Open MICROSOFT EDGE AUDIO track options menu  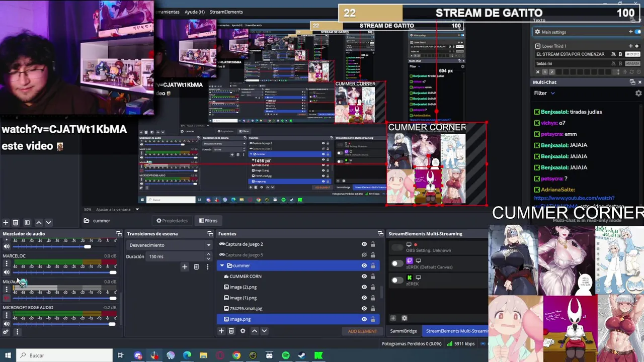pos(7,316)
